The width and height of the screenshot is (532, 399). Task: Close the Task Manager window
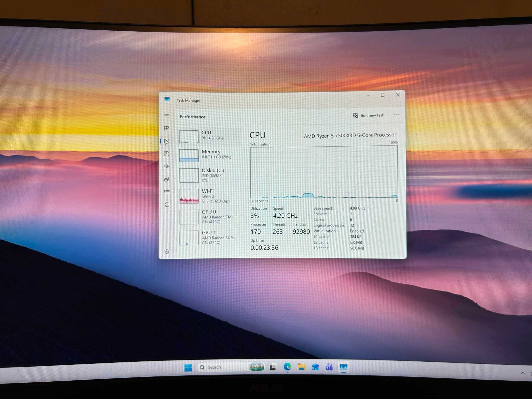pos(397,95)
